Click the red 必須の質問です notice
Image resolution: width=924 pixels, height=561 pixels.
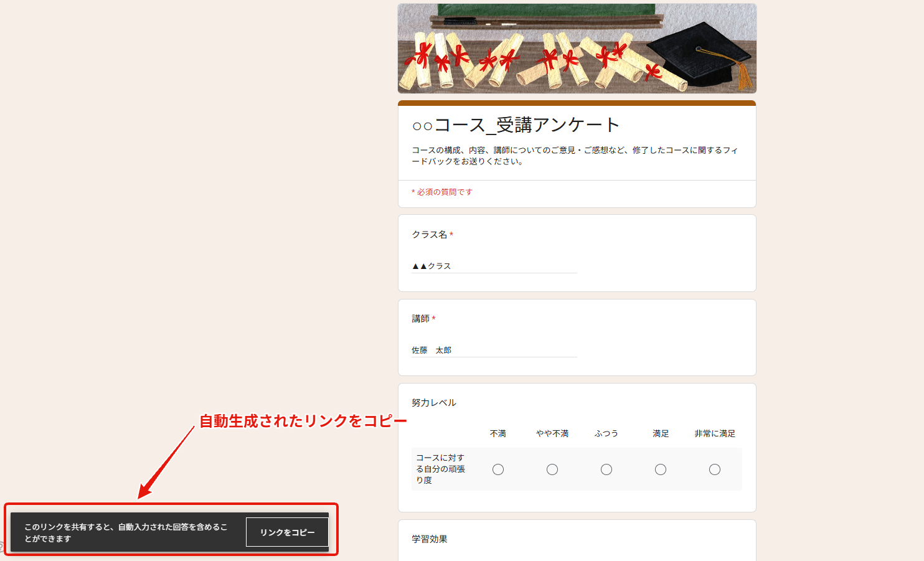tap(442, 192)
